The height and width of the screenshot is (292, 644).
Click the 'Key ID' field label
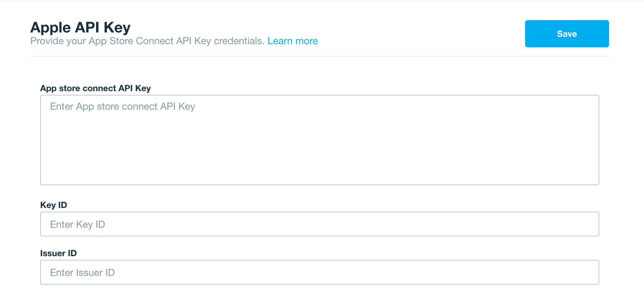tap(54, 205)
